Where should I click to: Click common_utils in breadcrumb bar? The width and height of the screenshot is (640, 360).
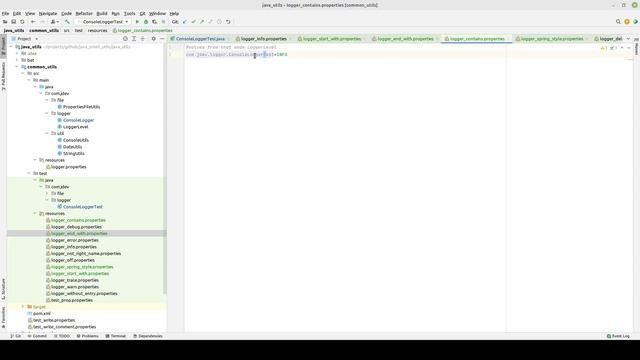click(44, 31)
